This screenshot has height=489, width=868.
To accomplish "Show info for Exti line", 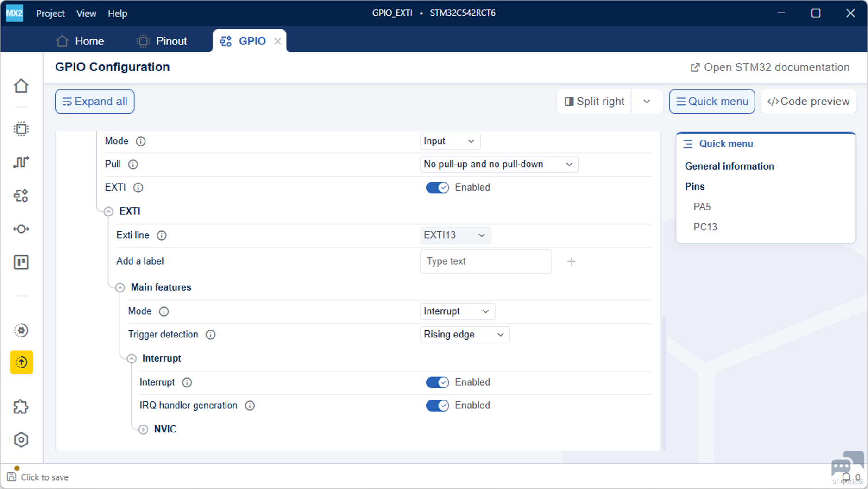I will click(x=162, y=235).
